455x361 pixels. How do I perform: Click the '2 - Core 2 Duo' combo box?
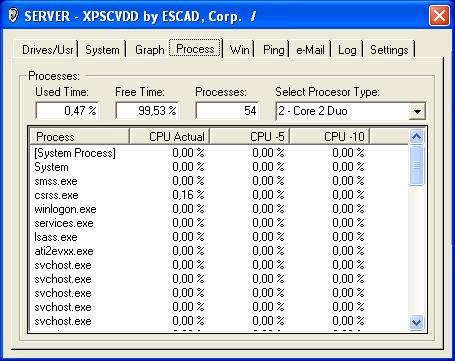pyautogui.click(x=350, y=111)
